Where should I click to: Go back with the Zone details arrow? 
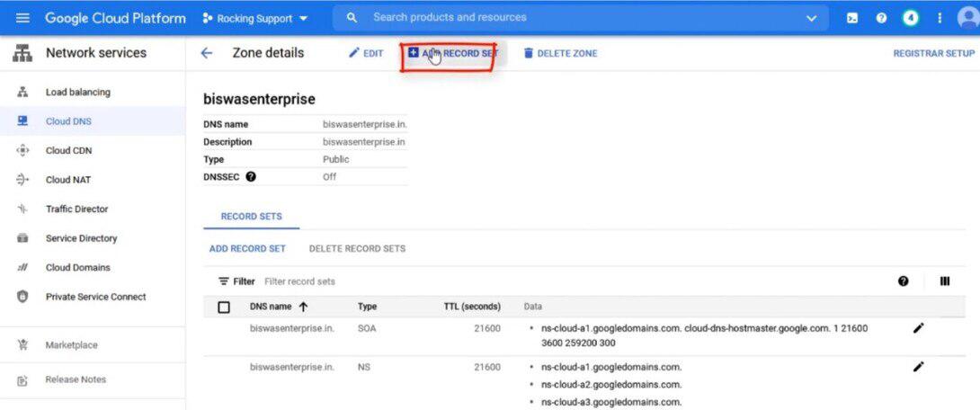tap(206, 53)
